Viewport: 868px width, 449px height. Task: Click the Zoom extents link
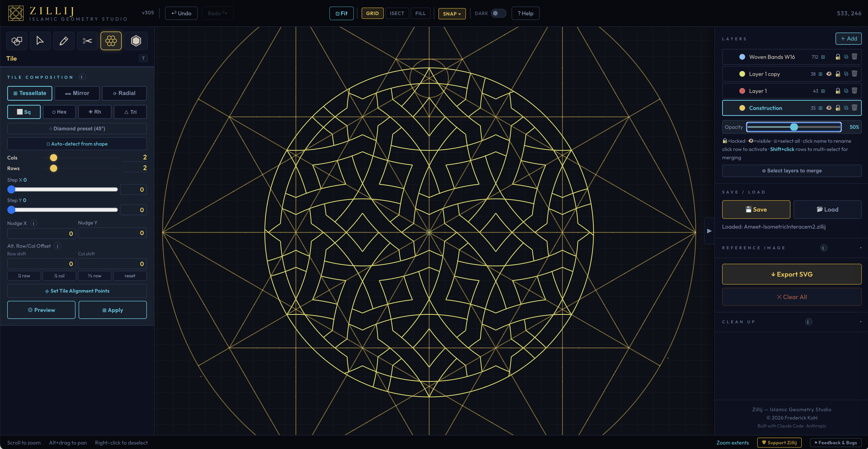732,443
